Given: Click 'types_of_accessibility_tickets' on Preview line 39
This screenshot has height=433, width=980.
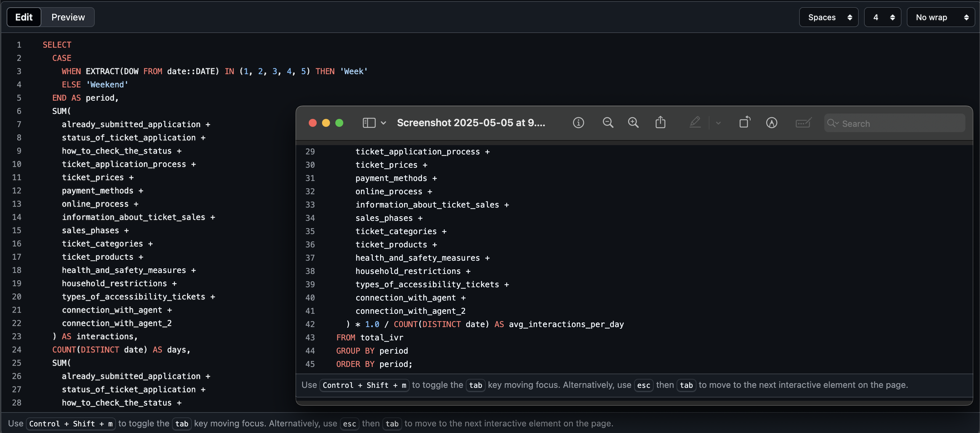Looking at the screenshot, I should point(427,285).
